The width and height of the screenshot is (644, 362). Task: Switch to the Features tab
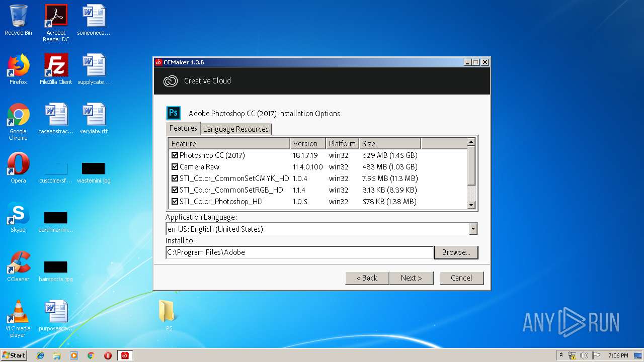183,128
